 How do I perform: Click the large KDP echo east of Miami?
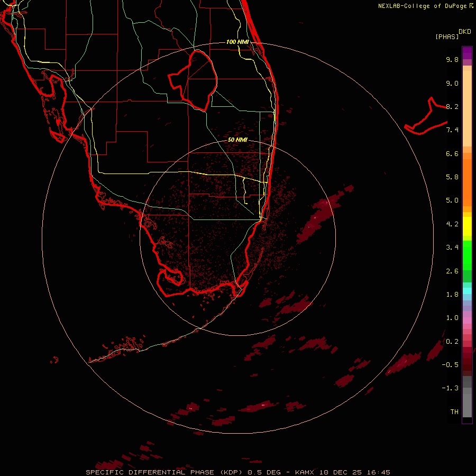323,214
